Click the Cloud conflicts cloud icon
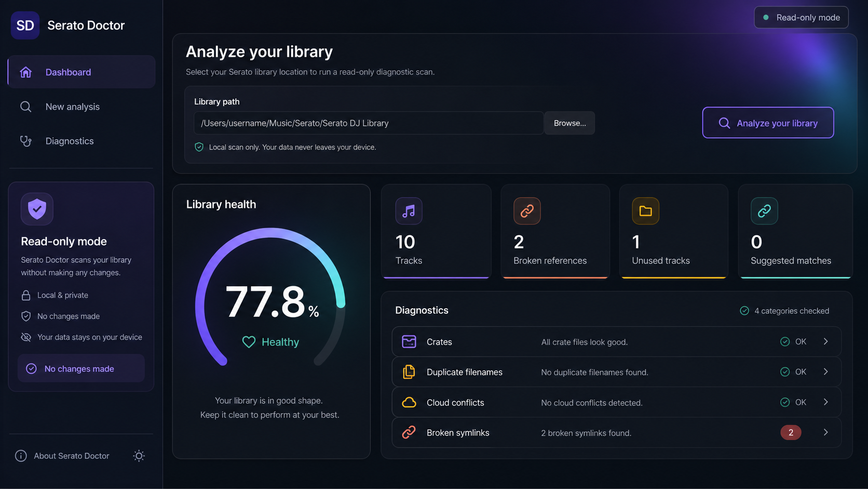868x489 pixels. (409, 402)
